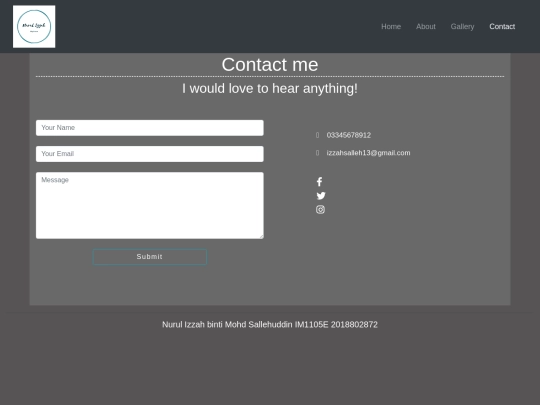Click the 'Contact me' heading
Viewport: 540px width, 405px height.
click(x=270, y=64)
